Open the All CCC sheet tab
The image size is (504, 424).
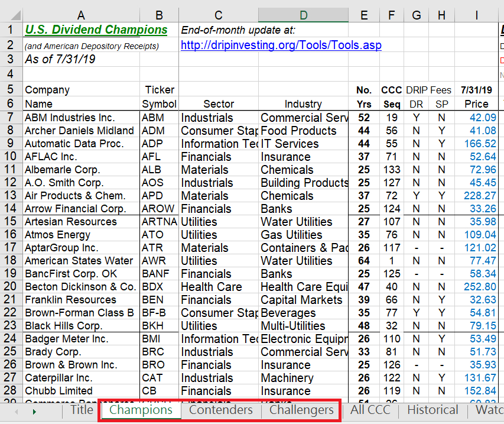(x=370, y=410)
